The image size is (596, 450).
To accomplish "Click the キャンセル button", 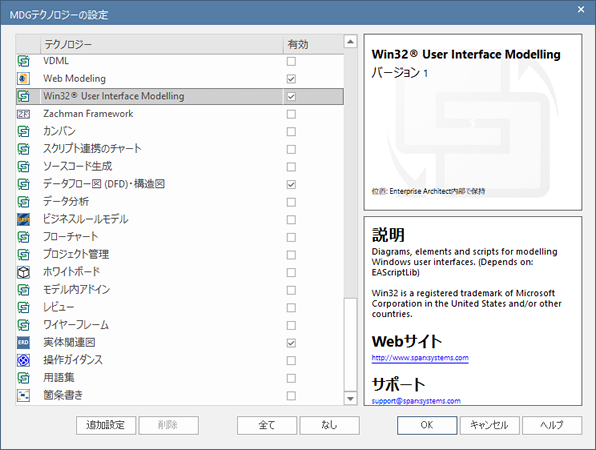I will point(490,425).
